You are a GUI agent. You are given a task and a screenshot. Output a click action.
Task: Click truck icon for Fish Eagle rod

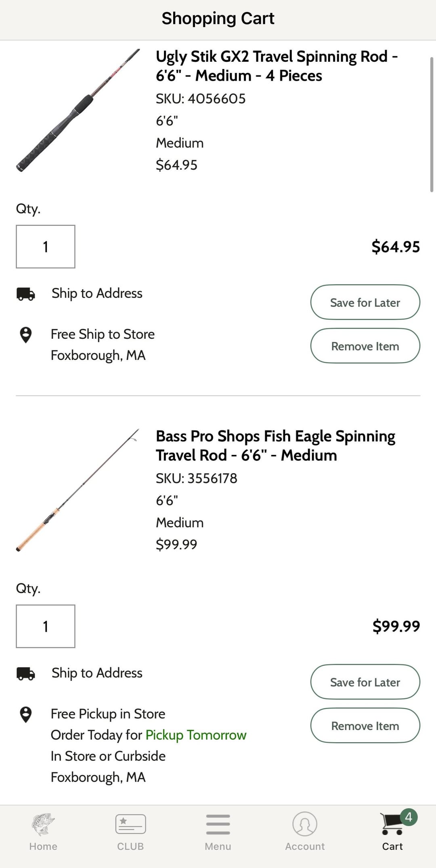tap(26, 674)
